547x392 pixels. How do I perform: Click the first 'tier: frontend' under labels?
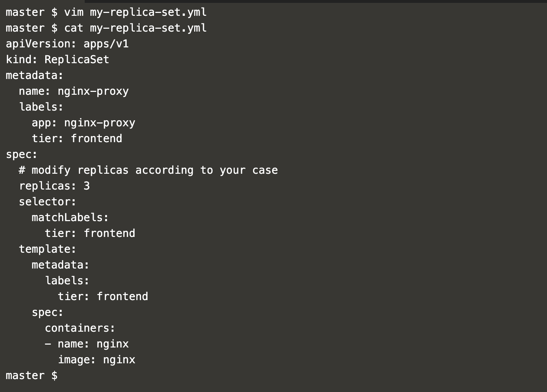[x=77, y=139]
